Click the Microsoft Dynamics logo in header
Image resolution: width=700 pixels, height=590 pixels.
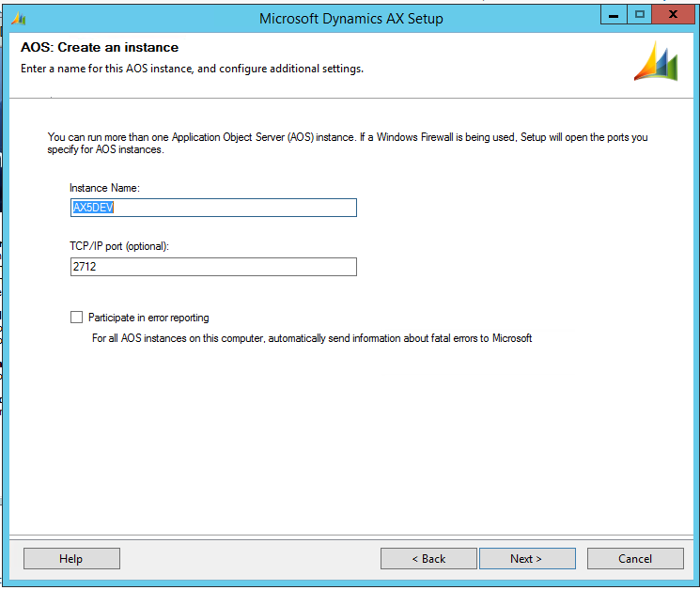coord(657,62)
